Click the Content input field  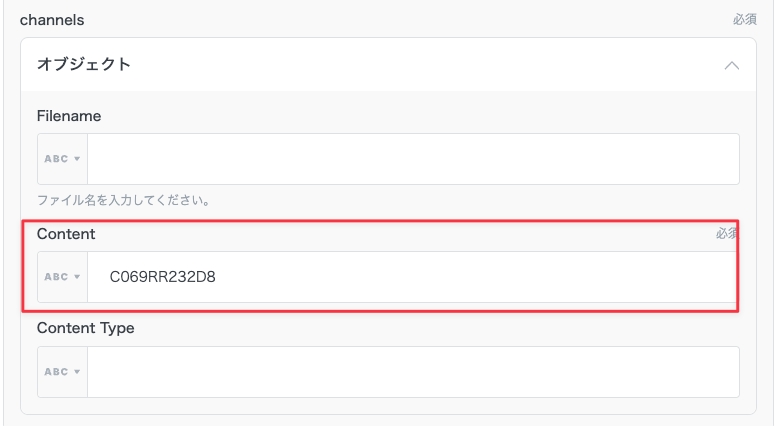pyautogui.click(x=450, y=277)
